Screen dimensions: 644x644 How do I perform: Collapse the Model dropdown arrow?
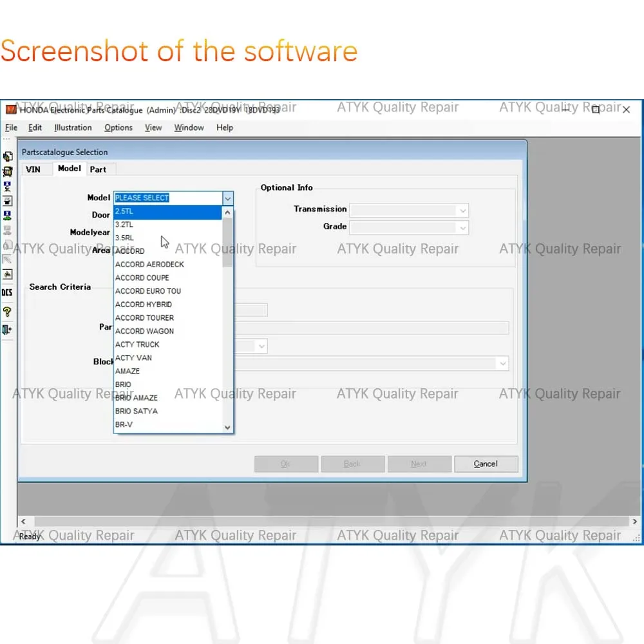[227, 198]
